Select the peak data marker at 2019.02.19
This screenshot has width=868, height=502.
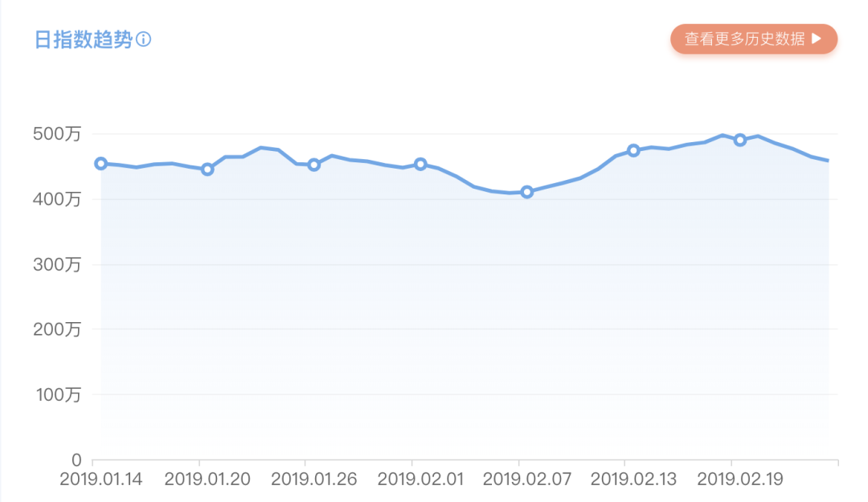[x=740, y=140]
